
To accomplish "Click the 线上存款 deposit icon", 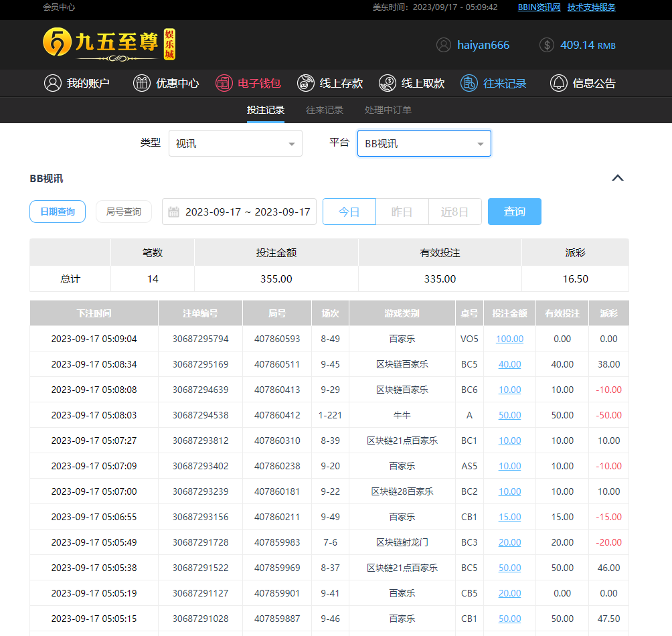I will (x=306, y=83).
